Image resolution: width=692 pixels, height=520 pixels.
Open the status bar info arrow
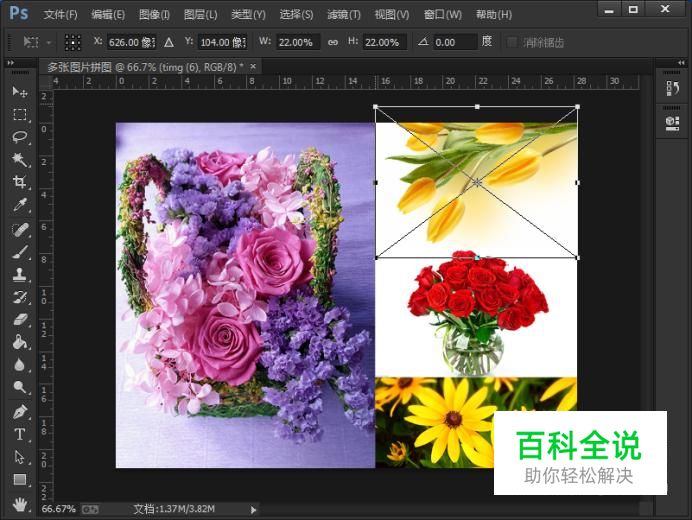pos(253,510)
